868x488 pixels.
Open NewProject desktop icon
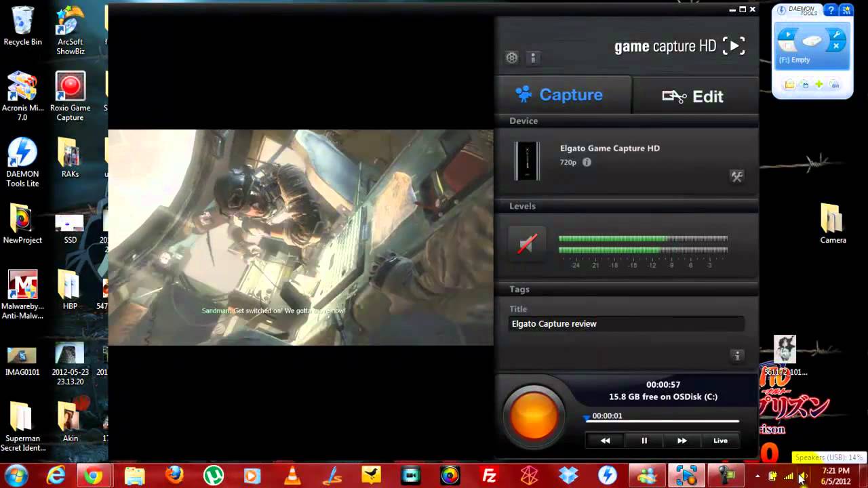coord(22,224)
